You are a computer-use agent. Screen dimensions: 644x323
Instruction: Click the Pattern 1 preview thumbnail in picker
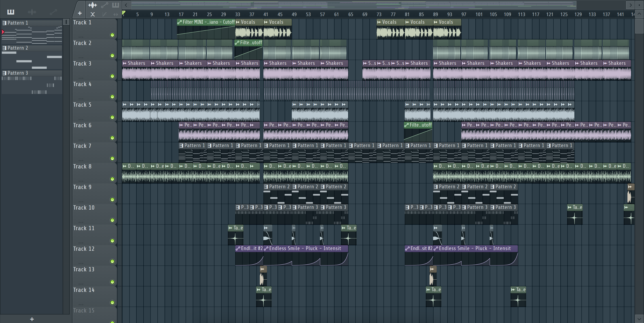pos(32,35)
